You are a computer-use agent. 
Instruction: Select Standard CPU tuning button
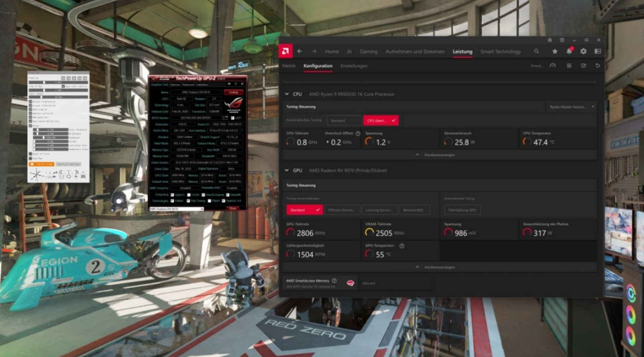point(344,120)
